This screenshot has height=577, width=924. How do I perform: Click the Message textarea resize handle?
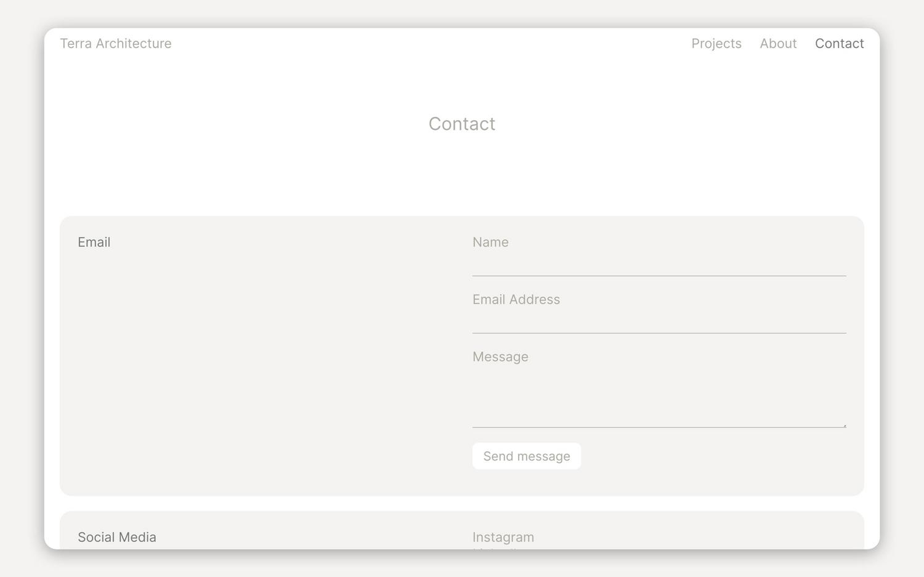pos(845,424)
